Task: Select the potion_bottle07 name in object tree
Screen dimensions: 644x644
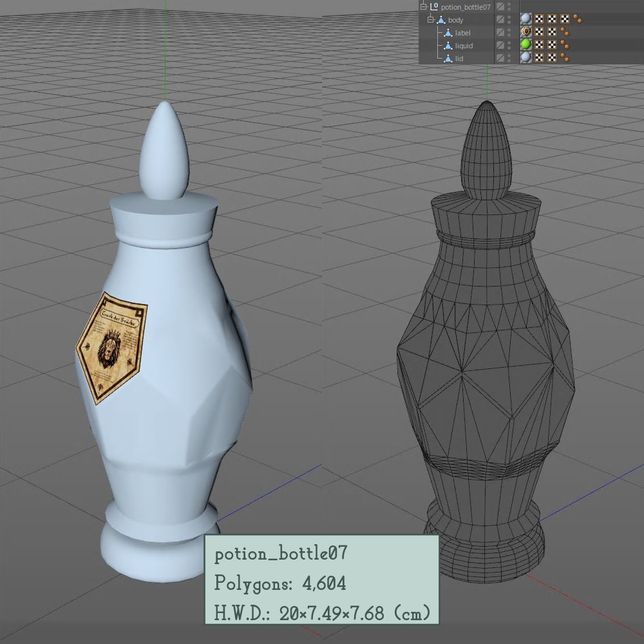Action: (466, 7)
